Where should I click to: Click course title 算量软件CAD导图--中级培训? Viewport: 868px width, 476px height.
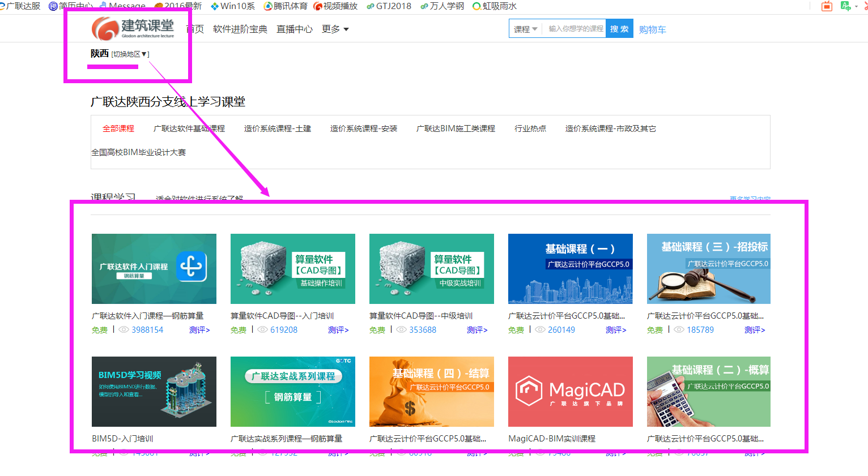pos(421,316)
